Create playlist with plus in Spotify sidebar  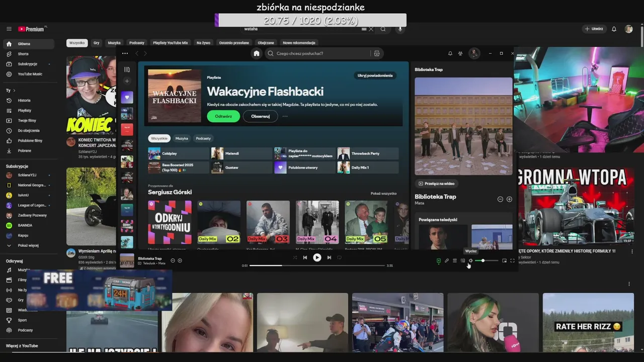(127, 81)
